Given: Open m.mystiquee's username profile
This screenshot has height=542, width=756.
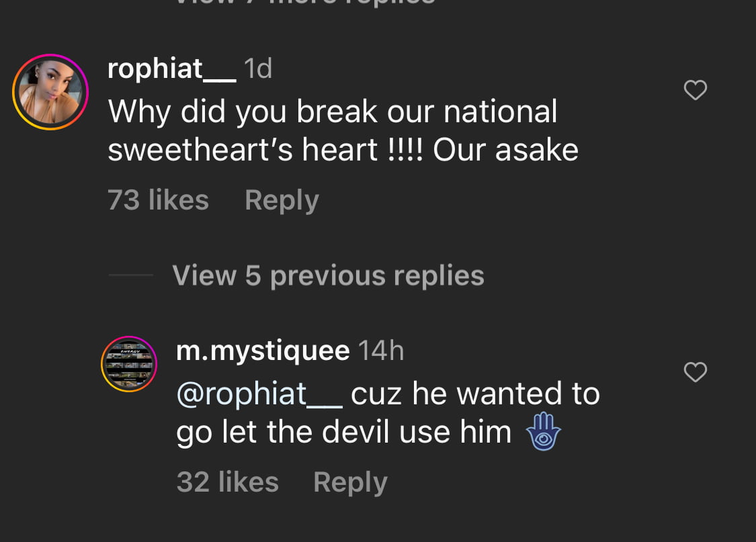Looking at the screenshot, I should click(263, 349).
